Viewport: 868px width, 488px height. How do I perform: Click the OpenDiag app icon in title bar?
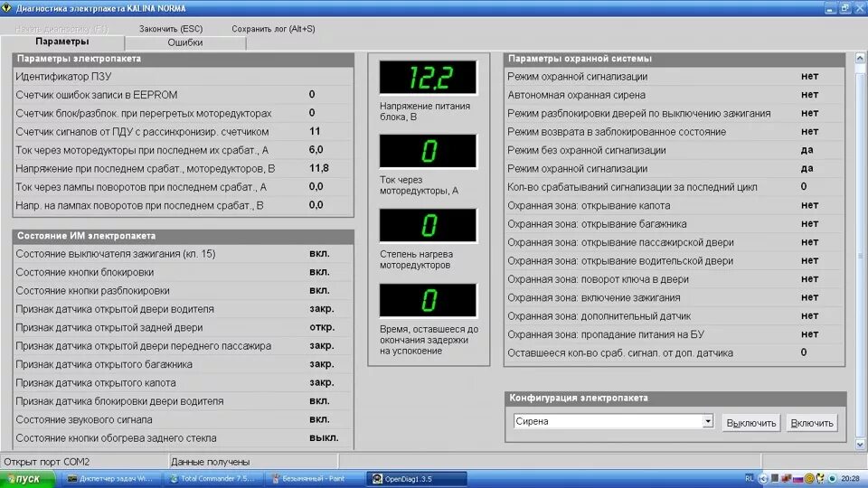click(x=6, y=8)
